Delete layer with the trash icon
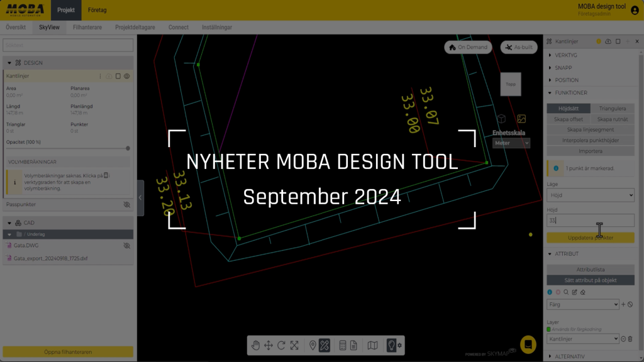 [x=630, y=339]
